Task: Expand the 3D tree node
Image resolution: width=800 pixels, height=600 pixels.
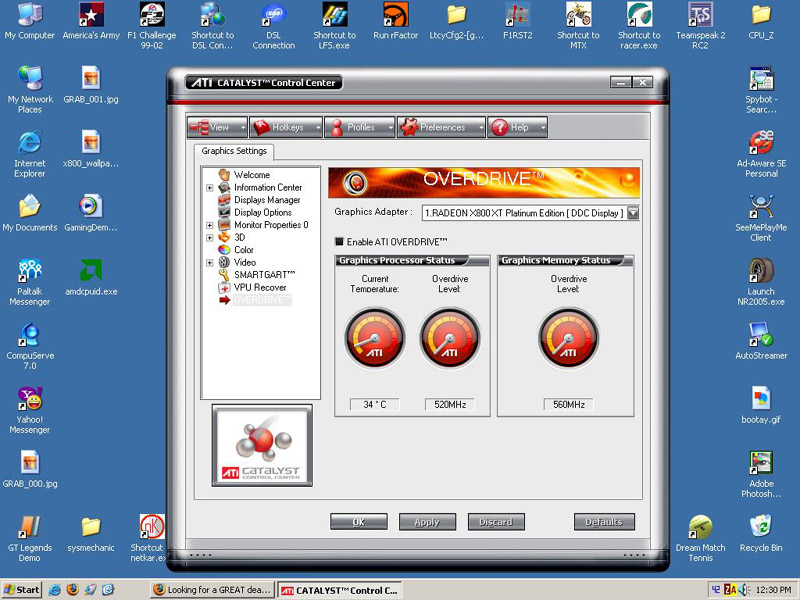Action: [210, 238]
